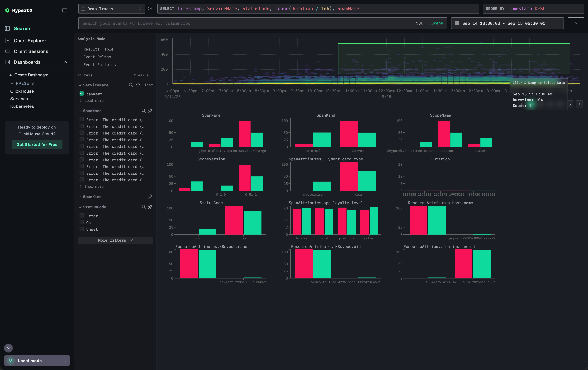Collapse the sidebar using the panel icon

coord(65,10)
